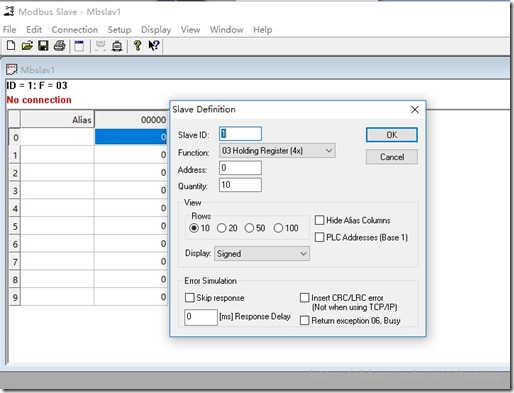
Task: Enable Hide Alias Columns checkbox
Action: [x=319, y=220]
